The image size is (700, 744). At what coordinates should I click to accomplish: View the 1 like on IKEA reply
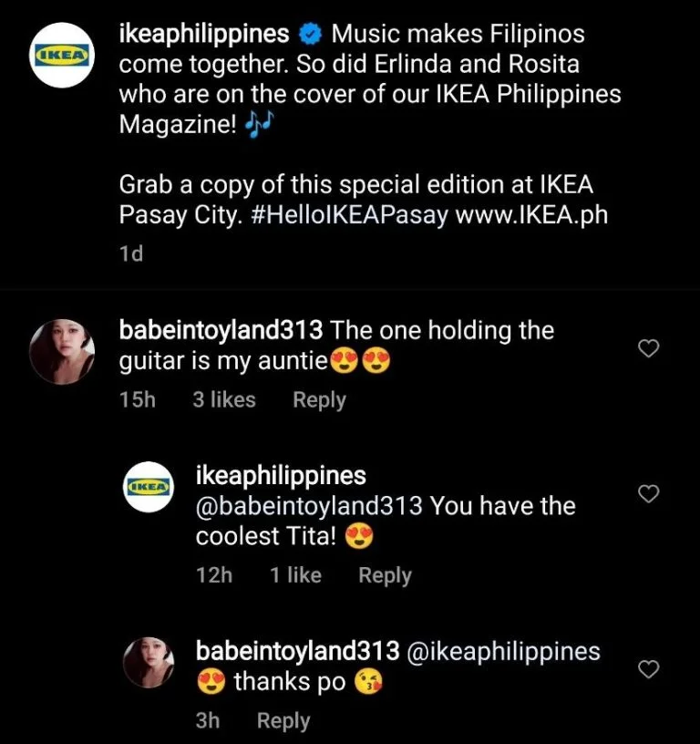296,575
